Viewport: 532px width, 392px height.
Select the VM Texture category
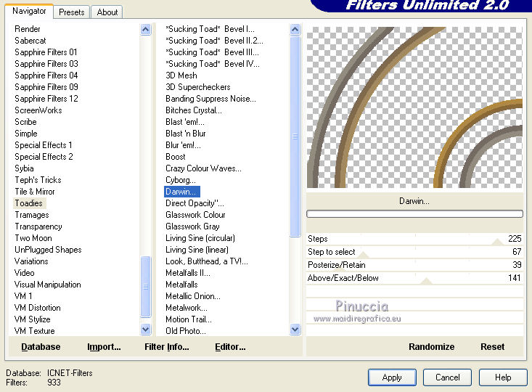34,331
